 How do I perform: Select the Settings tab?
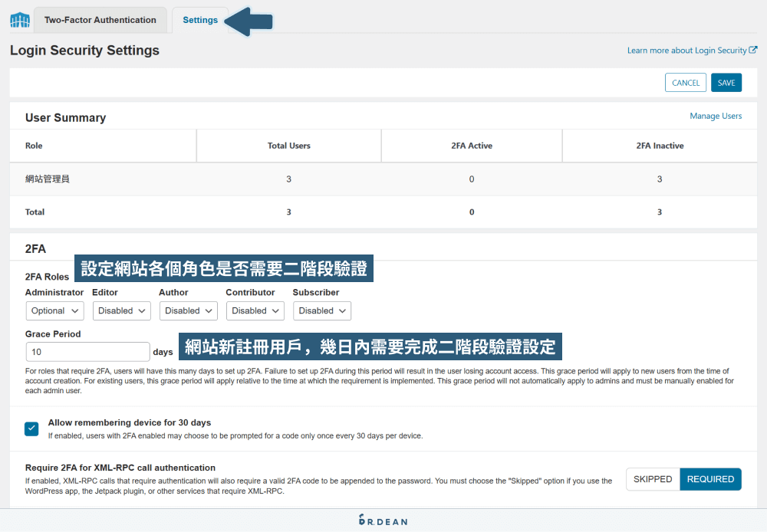(x=200, y=20)
